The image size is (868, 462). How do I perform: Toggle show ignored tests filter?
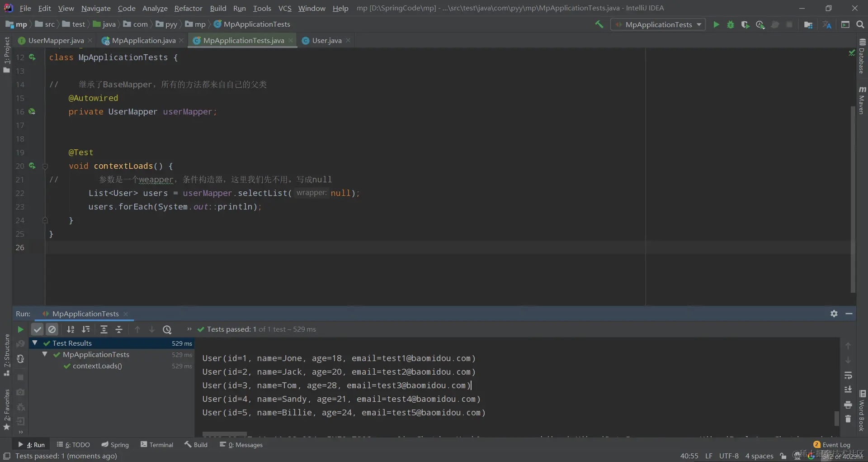[52, 329]
